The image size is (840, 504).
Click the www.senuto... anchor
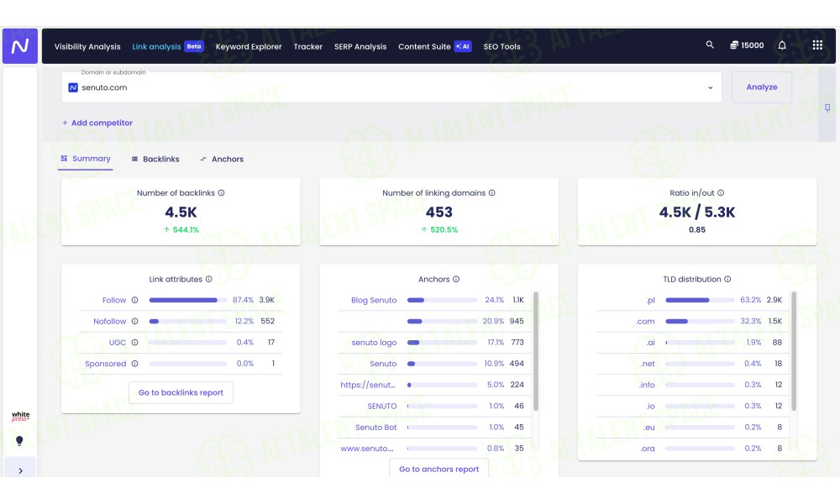coord(367,449)
